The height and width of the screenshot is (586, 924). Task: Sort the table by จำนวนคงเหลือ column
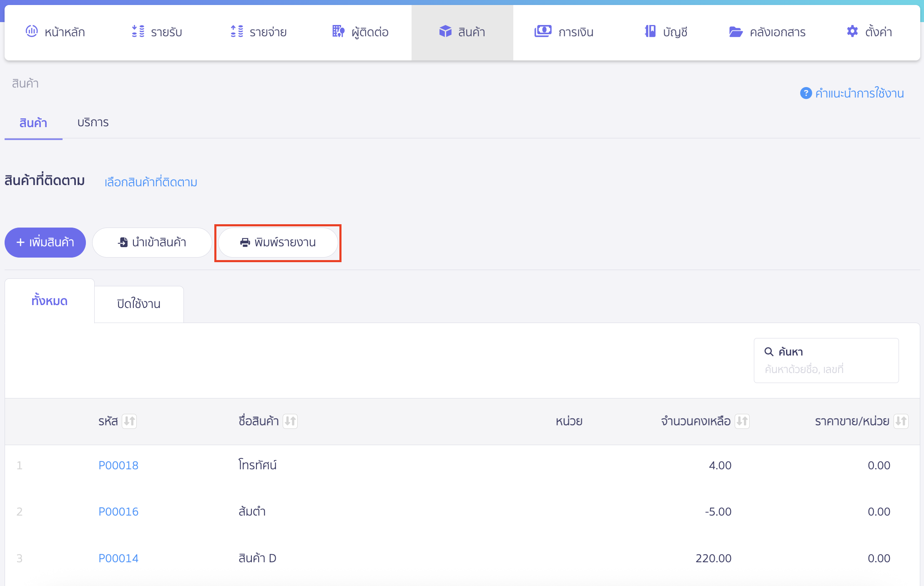pos(742,421)
